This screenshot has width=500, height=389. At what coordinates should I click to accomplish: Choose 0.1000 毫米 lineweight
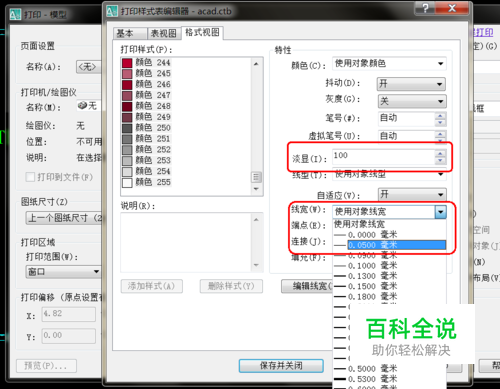(389, 266)
